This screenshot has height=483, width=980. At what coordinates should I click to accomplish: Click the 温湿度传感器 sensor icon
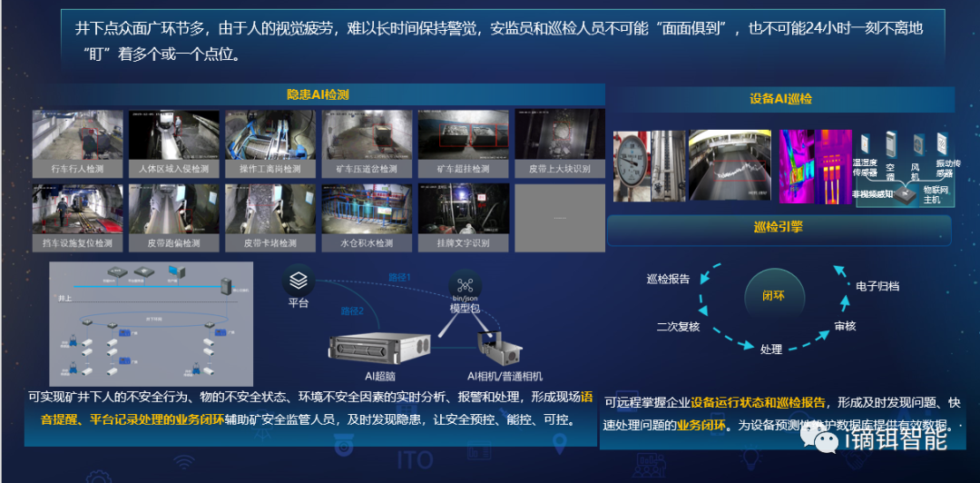(x=863, y=145)
